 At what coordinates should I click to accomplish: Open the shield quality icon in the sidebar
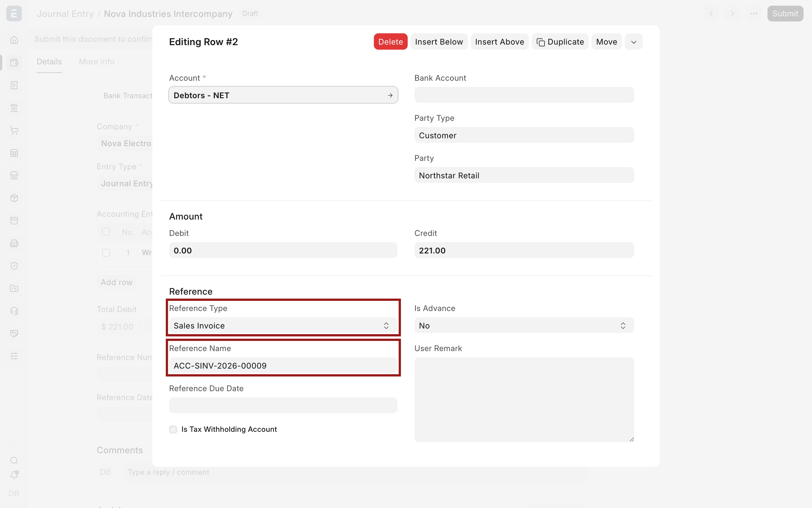[x=14, y=266]
